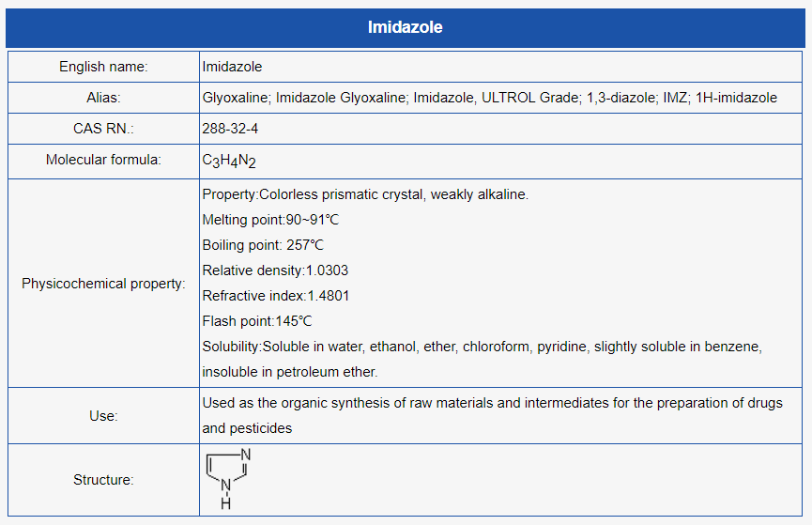This screenshot has height=525, width=812.
Task: Click the Use row label
Action: pyautogui.click(x=103, y=415)
